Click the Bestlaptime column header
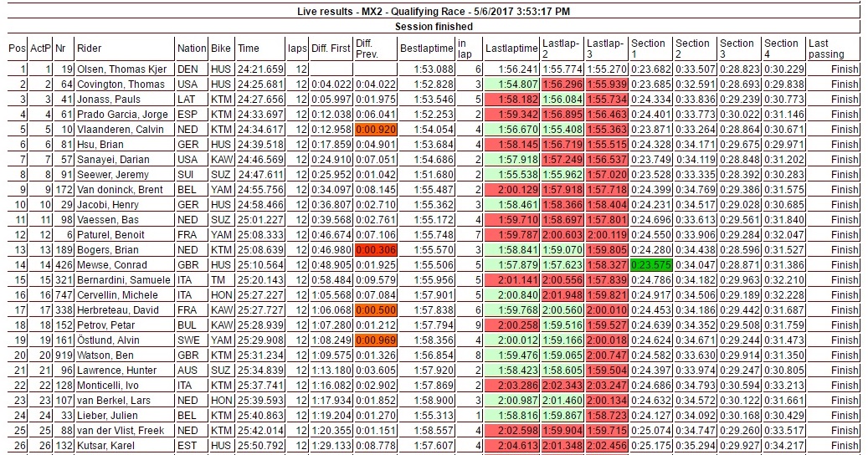This screenshot has height=455, width=868. tap(426, 49)
